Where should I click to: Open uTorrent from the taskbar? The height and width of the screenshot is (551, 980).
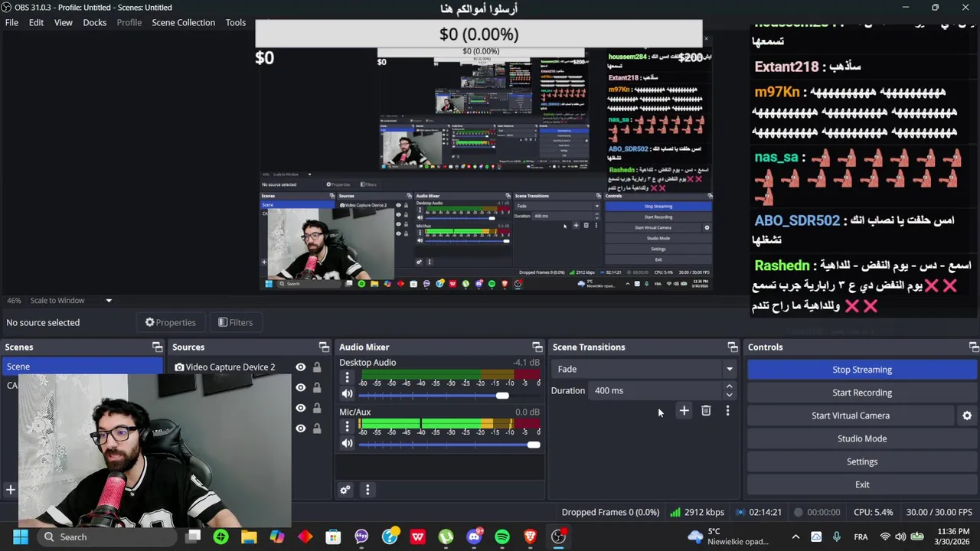coord(446,537)
